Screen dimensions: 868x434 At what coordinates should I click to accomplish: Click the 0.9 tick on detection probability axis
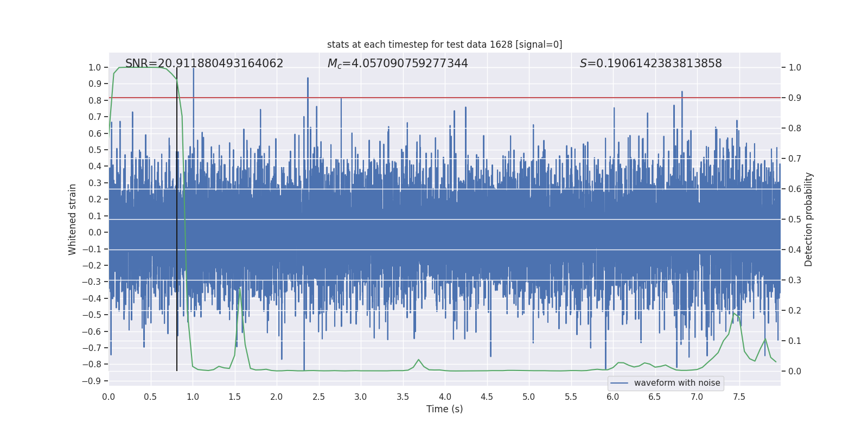795,98
